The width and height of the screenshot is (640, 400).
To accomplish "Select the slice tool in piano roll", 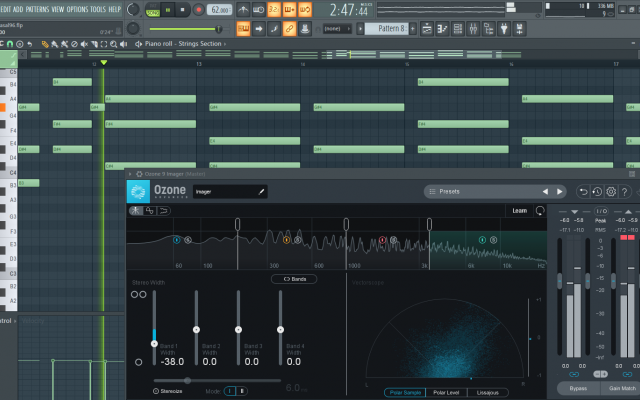I will click(x=94, y=44).
